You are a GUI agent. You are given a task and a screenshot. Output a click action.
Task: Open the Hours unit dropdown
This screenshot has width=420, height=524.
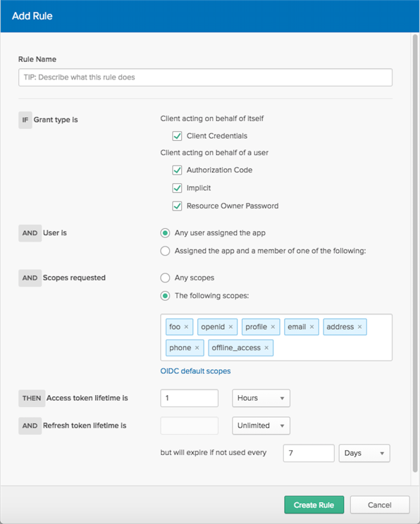(261, 398)
